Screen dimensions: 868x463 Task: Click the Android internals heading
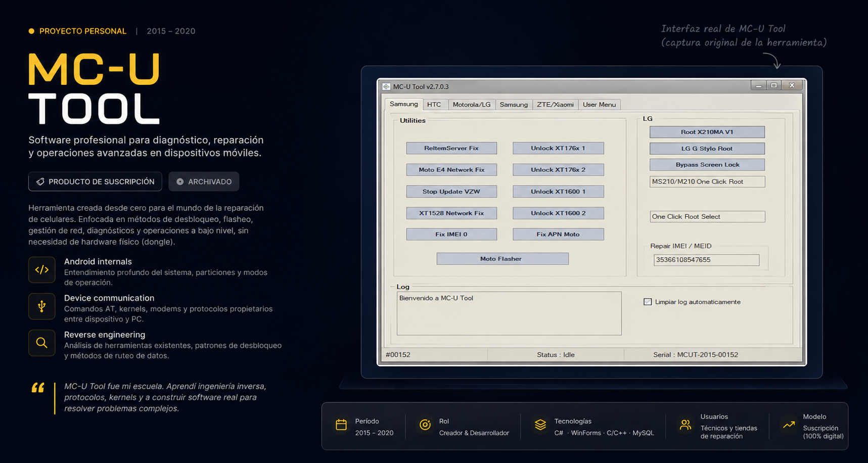pos(98,261)
